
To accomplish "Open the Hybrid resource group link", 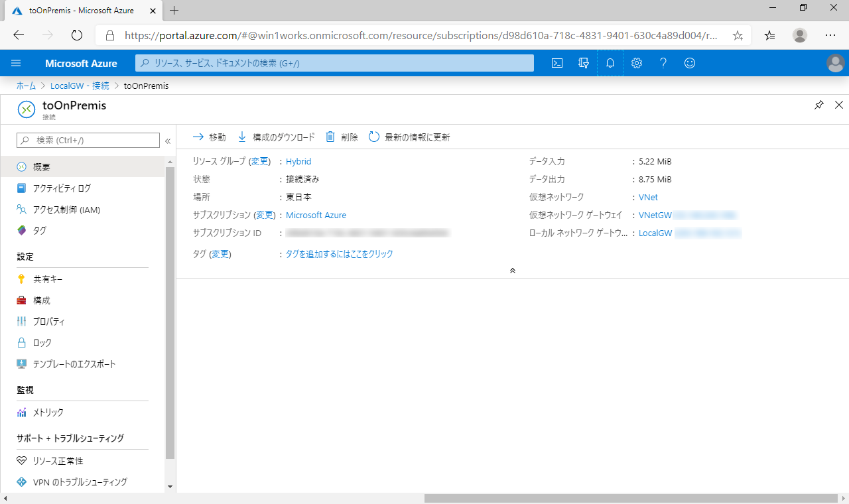I will coord(298,161).
